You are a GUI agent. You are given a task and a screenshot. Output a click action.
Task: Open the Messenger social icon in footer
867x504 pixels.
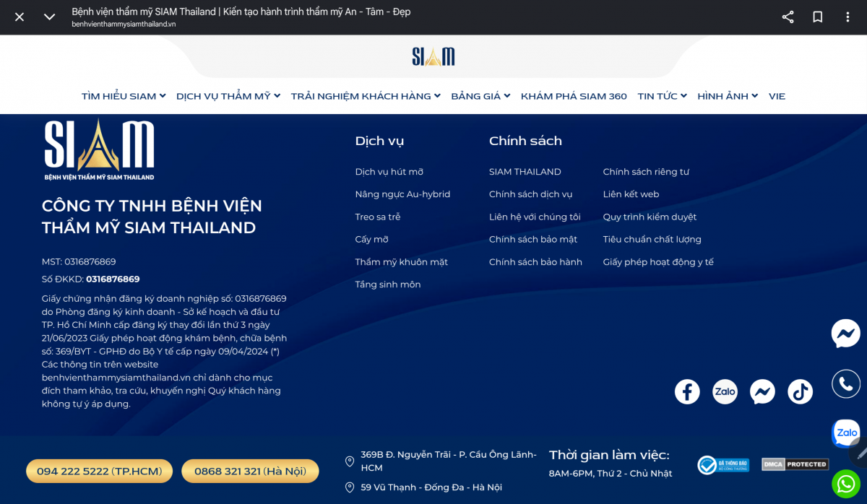762,391
